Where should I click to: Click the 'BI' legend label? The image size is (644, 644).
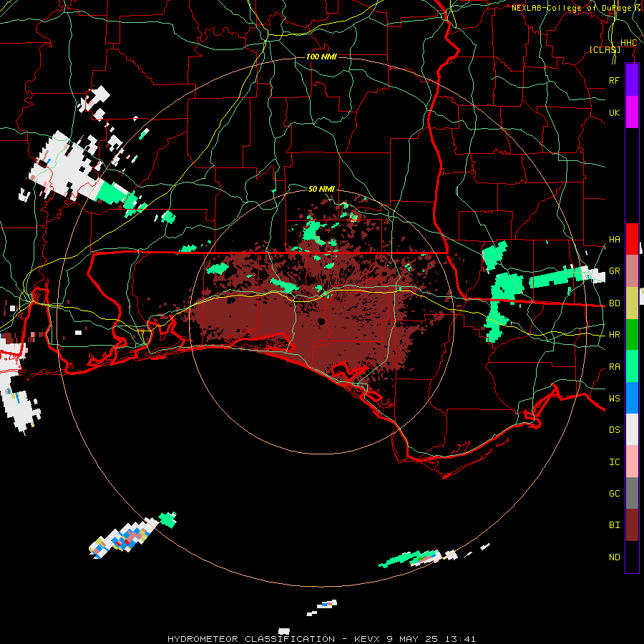(x=614, y=525)
